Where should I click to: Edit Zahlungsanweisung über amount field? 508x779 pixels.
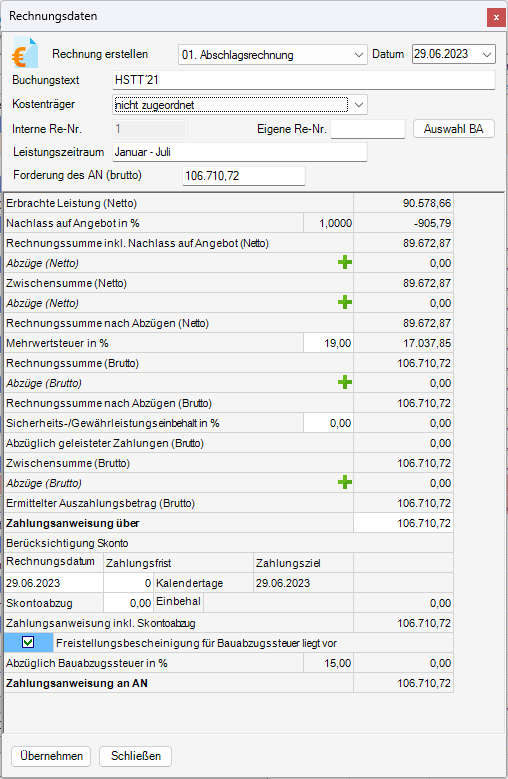coord(403,523)
